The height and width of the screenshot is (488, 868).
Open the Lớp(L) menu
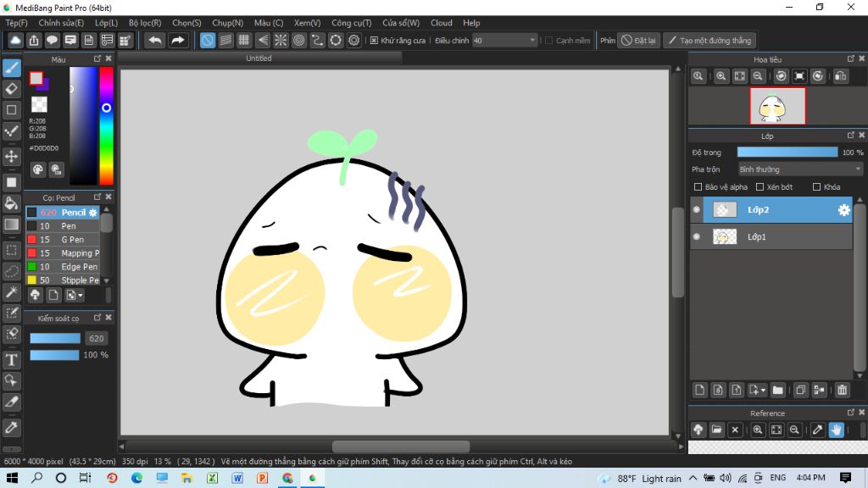point(106,23)
